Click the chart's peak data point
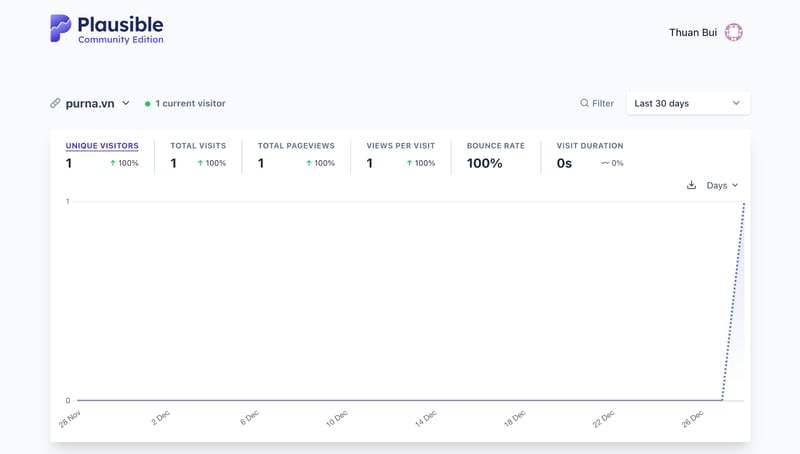Screen dimensions: 800x454 click(x=744, y=203)
